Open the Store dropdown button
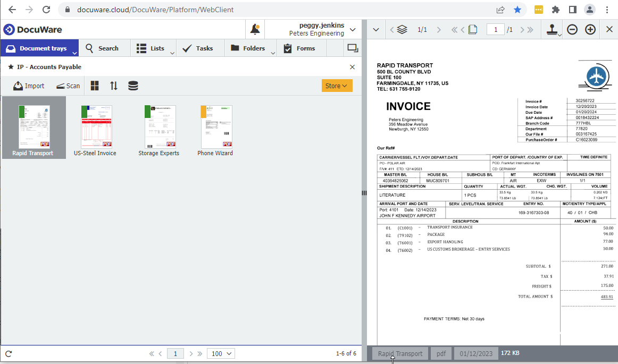618x364 pixels. [337, 86]
